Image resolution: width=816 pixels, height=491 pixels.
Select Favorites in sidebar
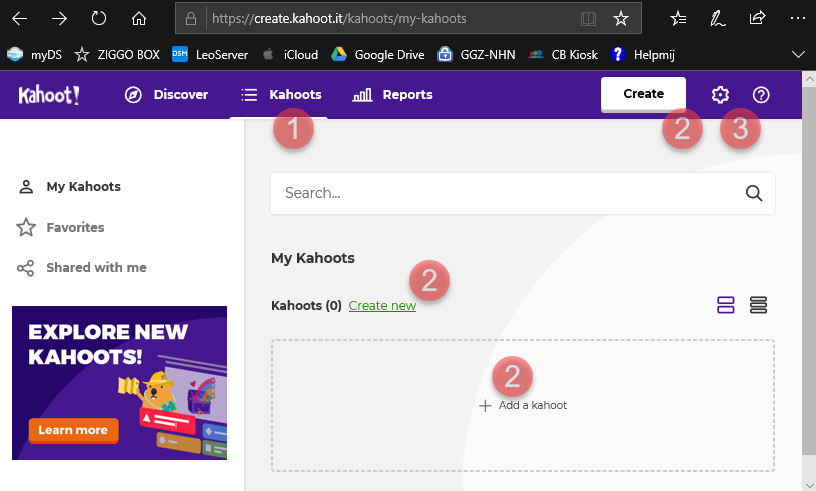(60, 227)
